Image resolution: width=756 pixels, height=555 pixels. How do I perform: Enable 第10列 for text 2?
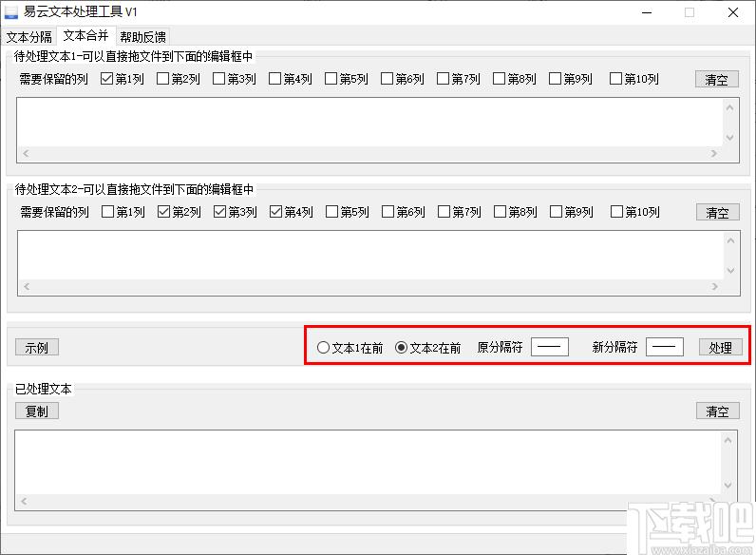pos(635,212)
